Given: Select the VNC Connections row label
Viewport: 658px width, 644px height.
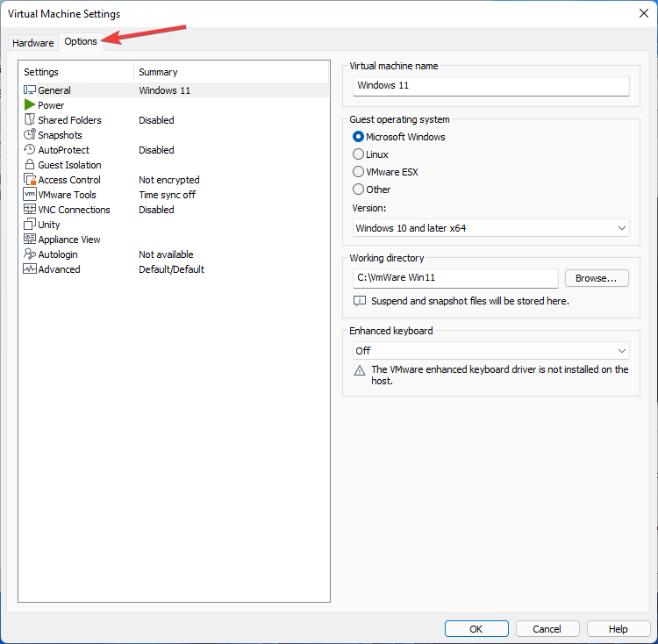Looking at the screenshot, I should tap(74, 210).
